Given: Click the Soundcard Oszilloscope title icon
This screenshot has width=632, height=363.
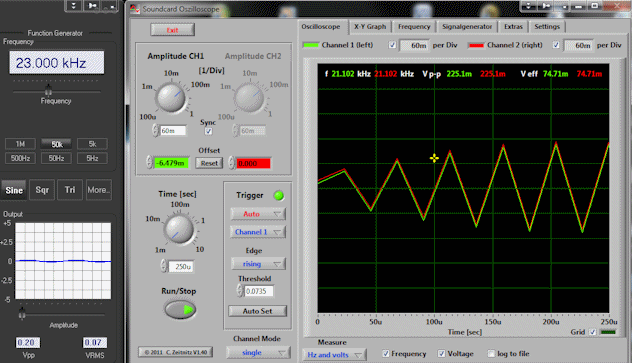Looking at the screenshot, I should (135, 9).
